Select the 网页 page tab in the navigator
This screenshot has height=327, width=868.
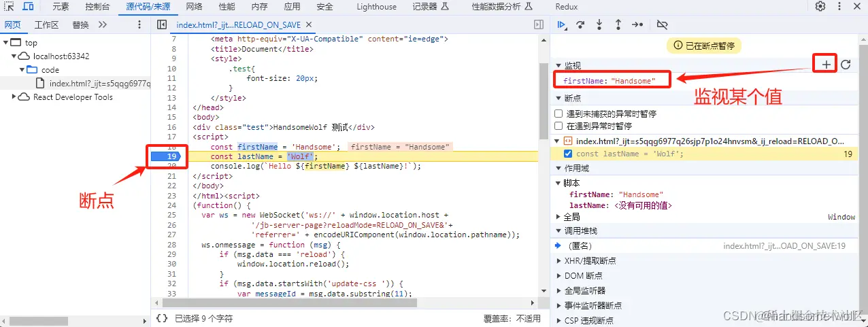(12, 24)
